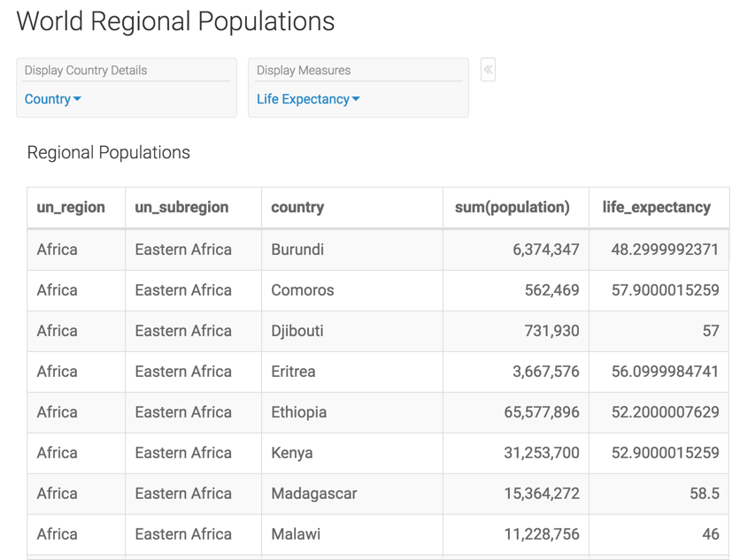Image resolution: width=740 pixels, height=560 pixels.
Task: Open the Life Expectancy measures dropdown
Action: coord(308,99)
